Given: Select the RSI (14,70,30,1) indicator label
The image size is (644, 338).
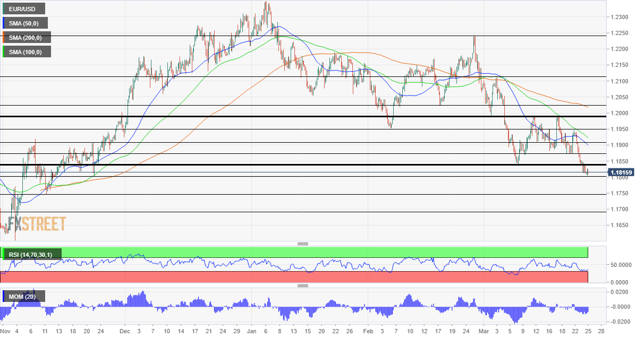Looking at the screenshot, I should click(31, 255).
